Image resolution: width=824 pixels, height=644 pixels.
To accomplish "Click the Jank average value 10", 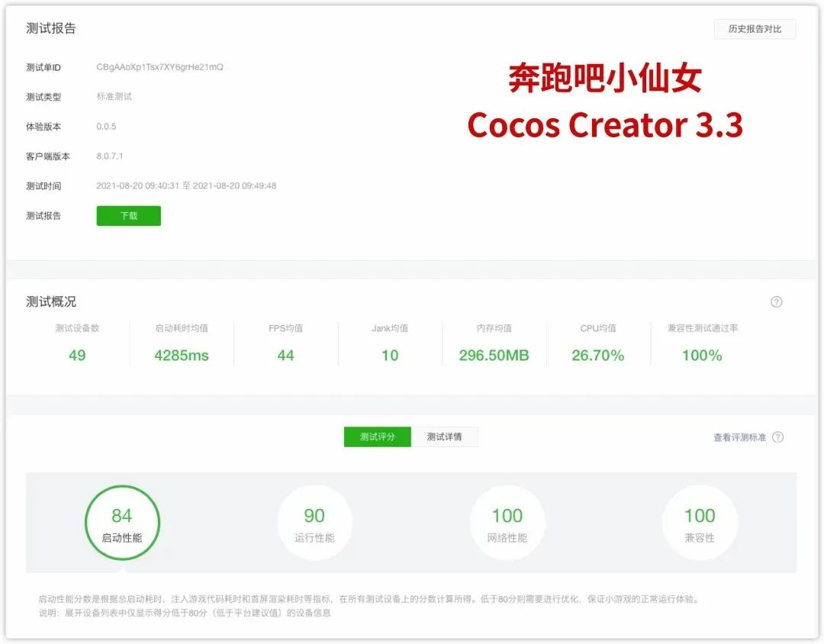I will point(390,356).
